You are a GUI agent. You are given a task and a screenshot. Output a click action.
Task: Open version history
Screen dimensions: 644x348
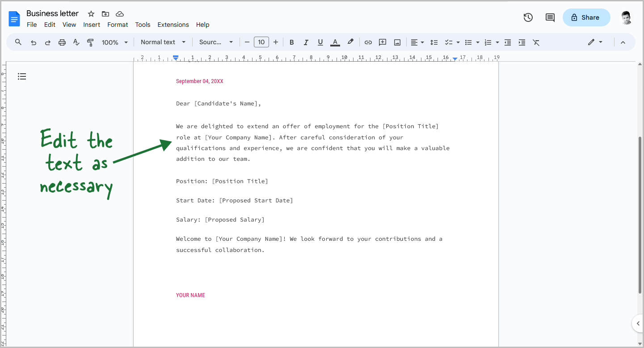coord(528,17)
